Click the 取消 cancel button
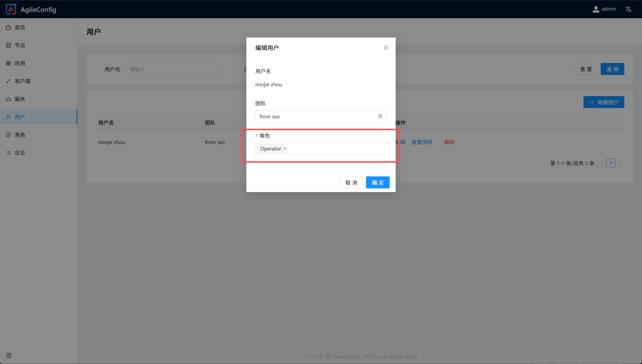This screenshot has height=364, width=642. (x=351, y=183)
